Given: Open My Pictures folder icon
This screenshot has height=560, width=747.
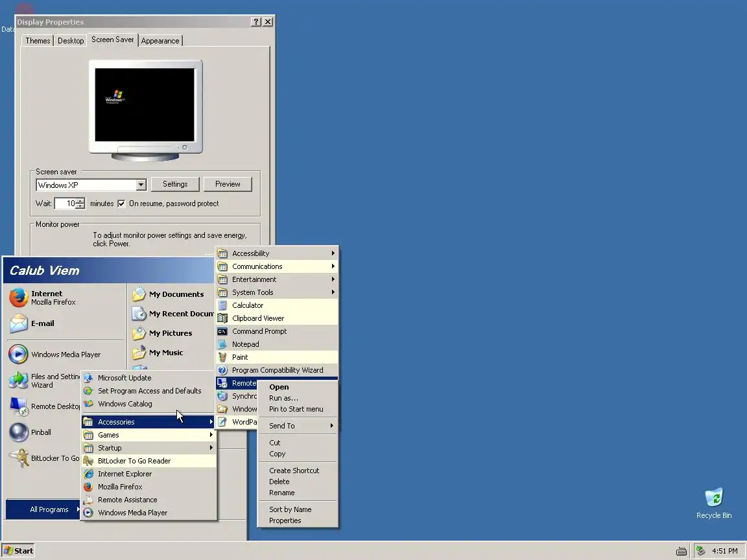Looking at the screenshot, I should [139, 333].
